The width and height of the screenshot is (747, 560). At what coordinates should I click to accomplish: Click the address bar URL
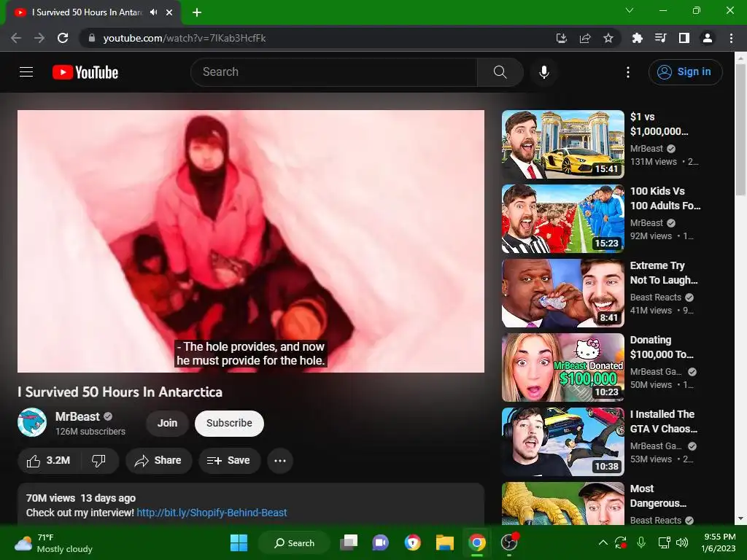tap(185, 38)
